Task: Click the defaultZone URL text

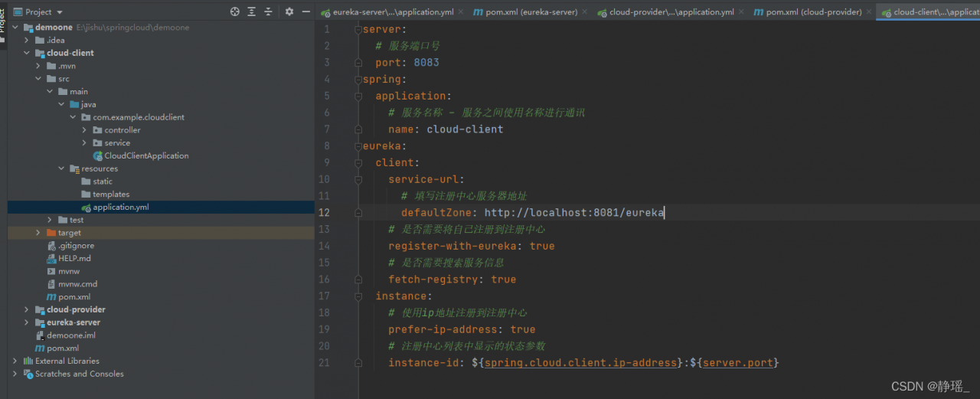Action: click(x=574, y=213)
